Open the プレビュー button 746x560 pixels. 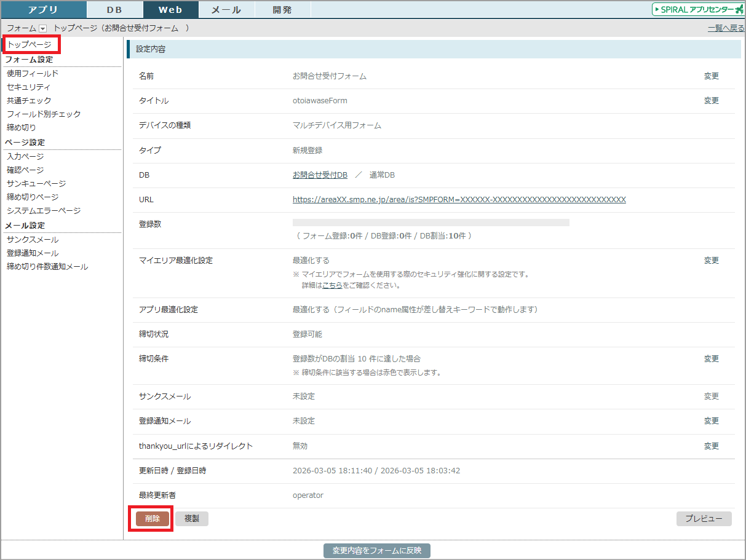click(x=704, y=519)
